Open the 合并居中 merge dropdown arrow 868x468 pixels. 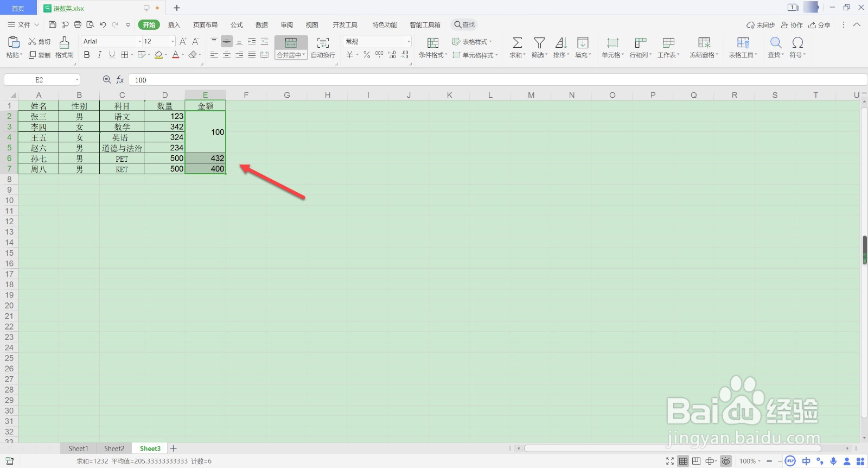304,55
